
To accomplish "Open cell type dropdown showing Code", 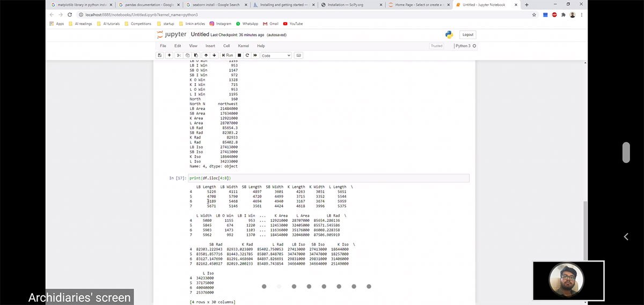I will (276, 55).
